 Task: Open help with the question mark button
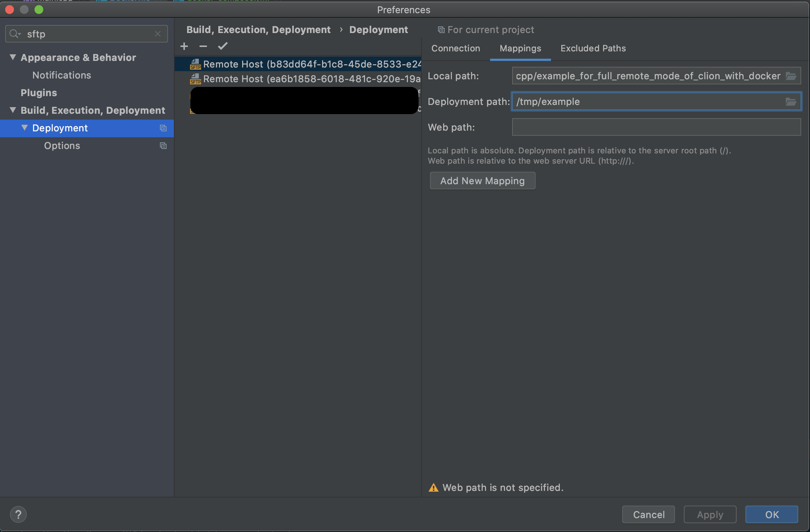coord(18,514)
